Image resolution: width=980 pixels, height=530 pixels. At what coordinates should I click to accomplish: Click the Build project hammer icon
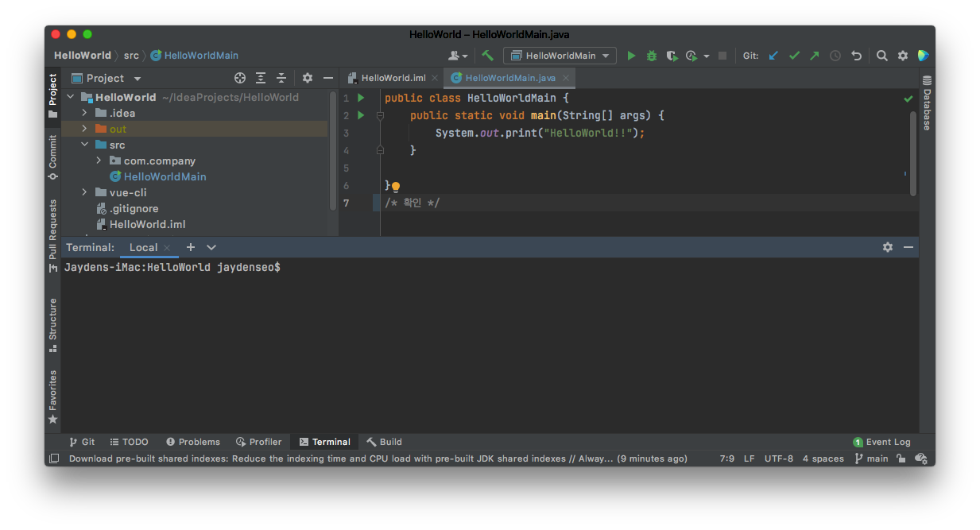pyautogui.click(x=488, y=56)
